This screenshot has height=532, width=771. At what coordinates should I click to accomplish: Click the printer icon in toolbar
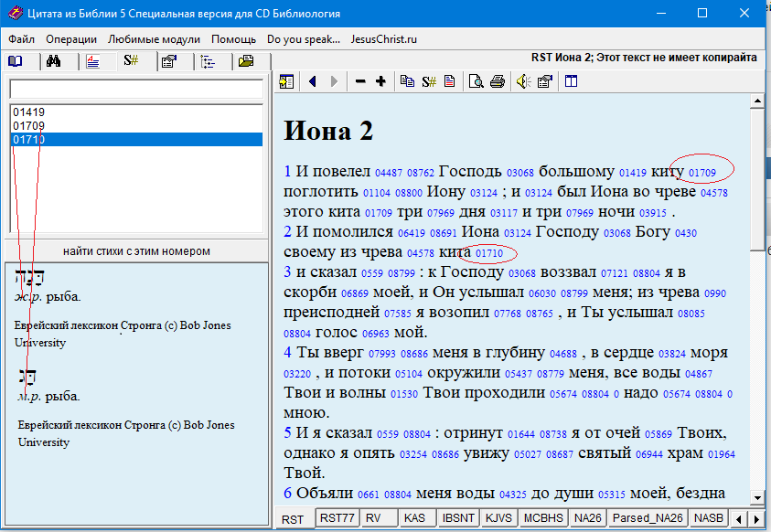(497, 81)
